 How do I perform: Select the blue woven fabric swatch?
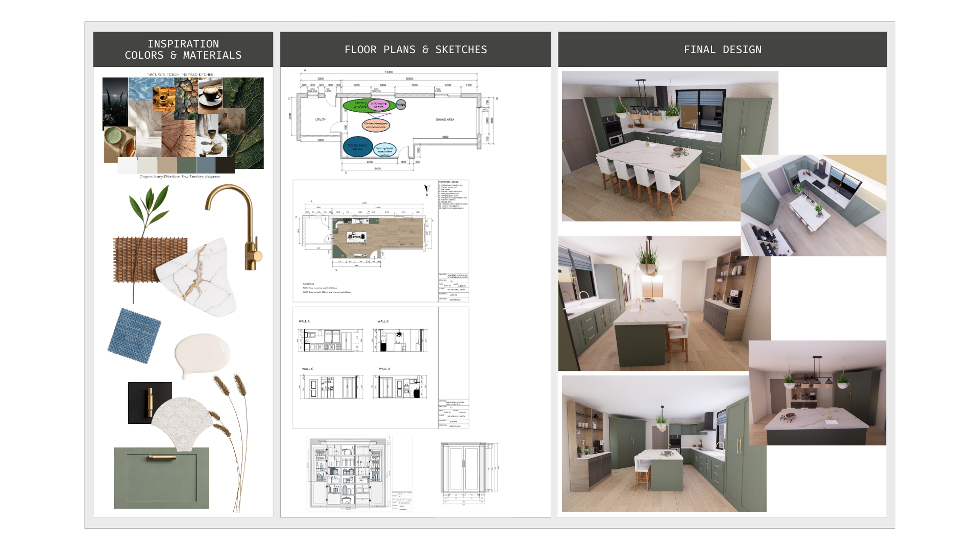pos(134,336)
